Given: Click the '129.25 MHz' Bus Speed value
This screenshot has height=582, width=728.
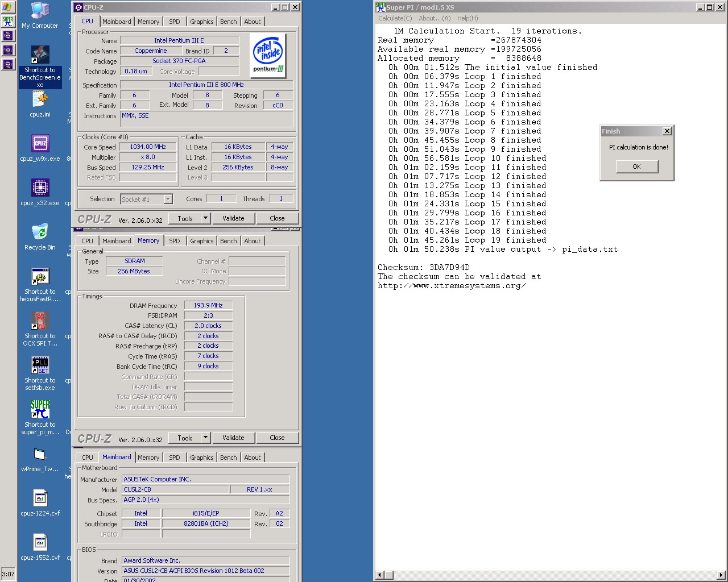Looking at the screenshot, I should click(148, 167).
